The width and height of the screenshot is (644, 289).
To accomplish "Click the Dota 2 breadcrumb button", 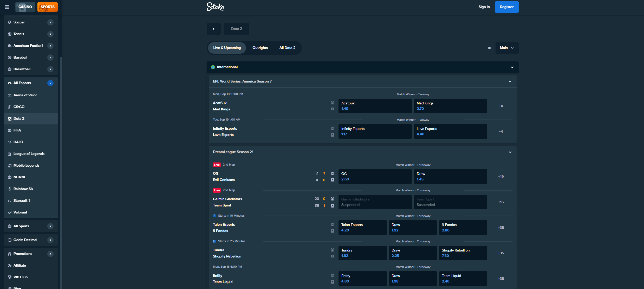I will tap(236, 29).
